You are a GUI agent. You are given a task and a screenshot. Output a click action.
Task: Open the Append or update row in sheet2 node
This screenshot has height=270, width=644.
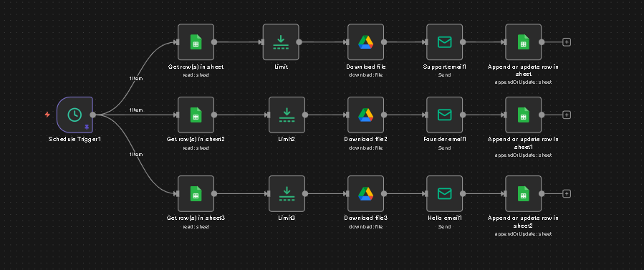tap(523, 193)
